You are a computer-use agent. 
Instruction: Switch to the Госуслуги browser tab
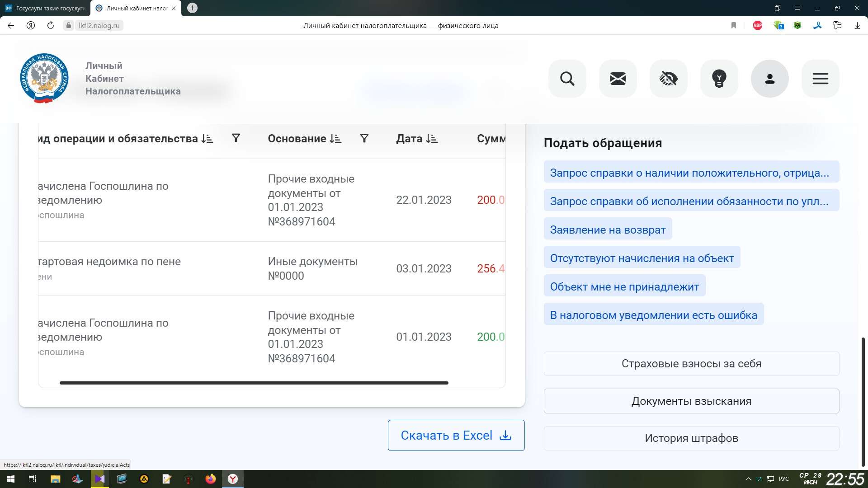(x=45, y=8)
